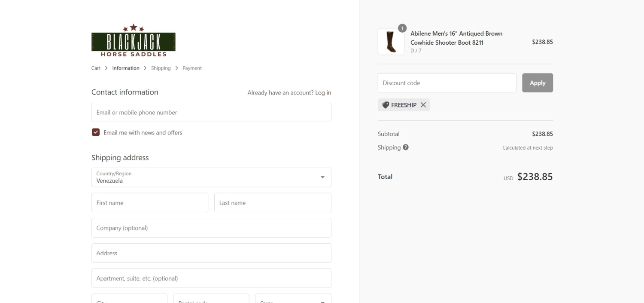Click the Subtotal label
644x303 pixels.
(x=389, y=134)
